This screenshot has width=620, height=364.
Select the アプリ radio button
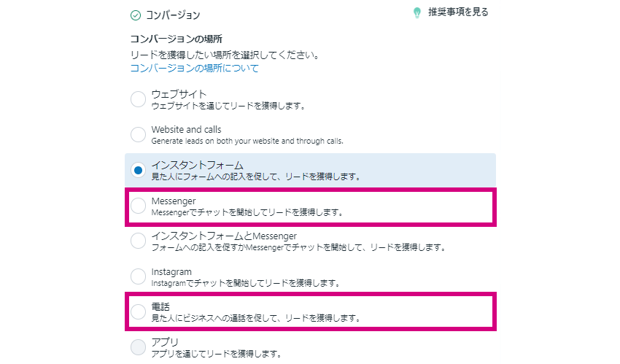coord(138,347)
